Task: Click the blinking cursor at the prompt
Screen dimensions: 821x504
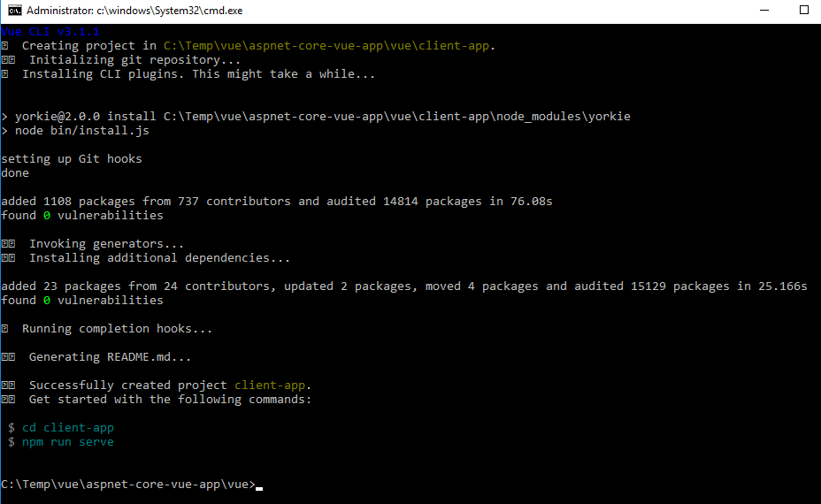Action: coord(259,485)
